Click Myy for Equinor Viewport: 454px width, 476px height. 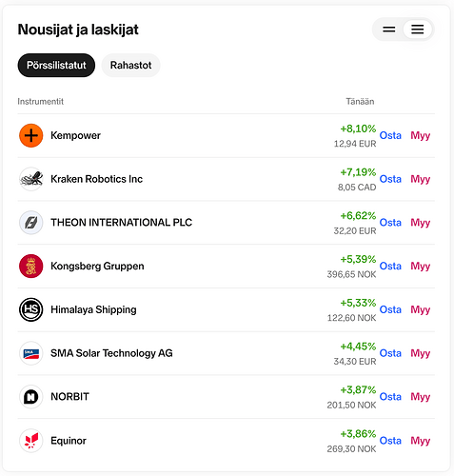(421, 441)
